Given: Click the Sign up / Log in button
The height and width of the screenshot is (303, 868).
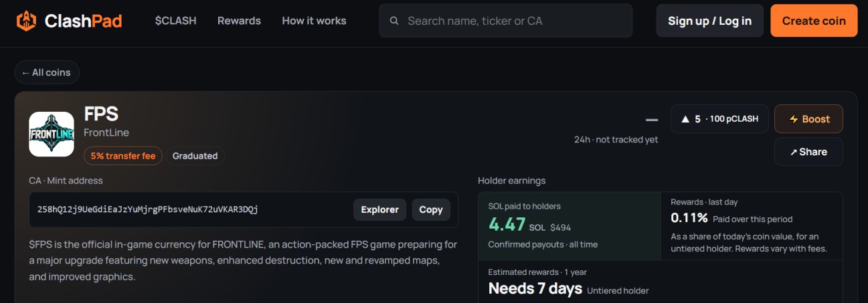Looking at the screenshot, I should click(x=709, y=21).
